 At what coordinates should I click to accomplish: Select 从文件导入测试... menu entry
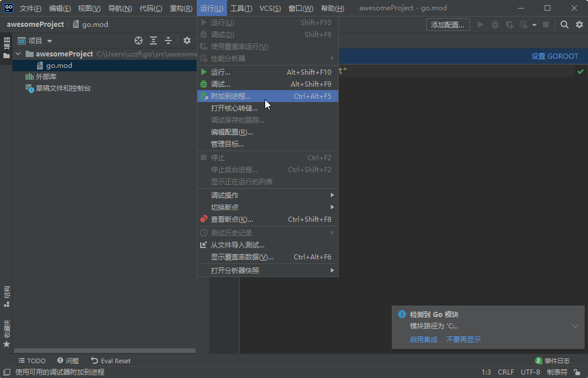(x=267, y=245)
